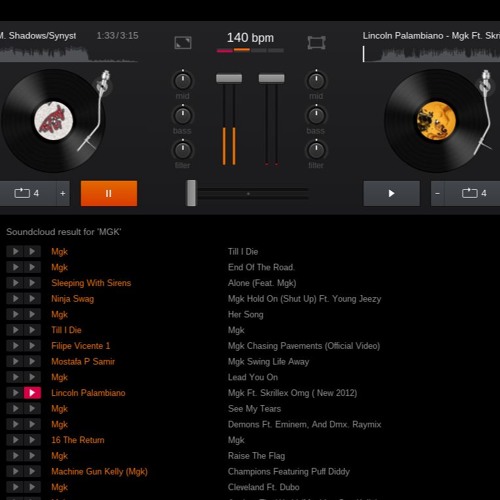Screen dimensions: 500x500
Task: Click the right deck mid knob
Action: pos(316,81)
